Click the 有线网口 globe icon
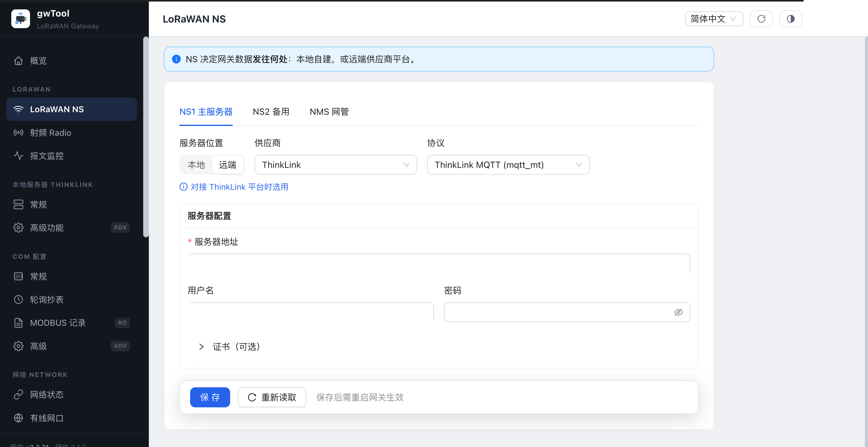This screenshot has width=868, height=447. [x=18, y=418]
